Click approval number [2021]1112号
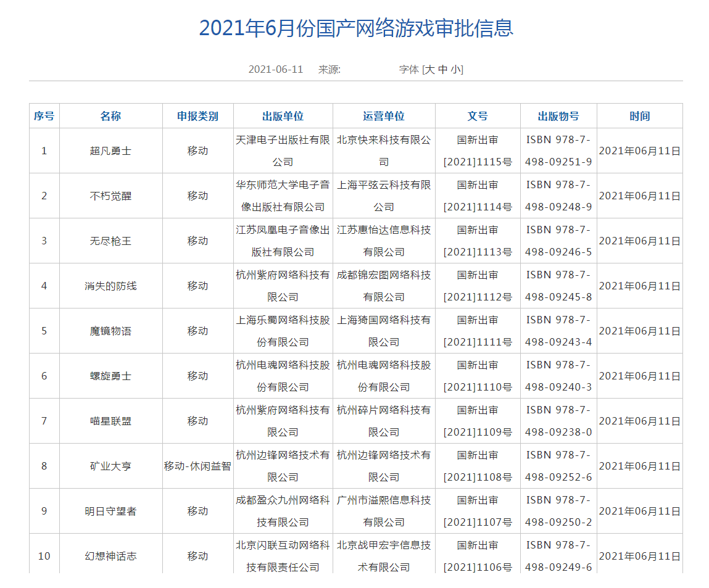 [x=478, y=297]
